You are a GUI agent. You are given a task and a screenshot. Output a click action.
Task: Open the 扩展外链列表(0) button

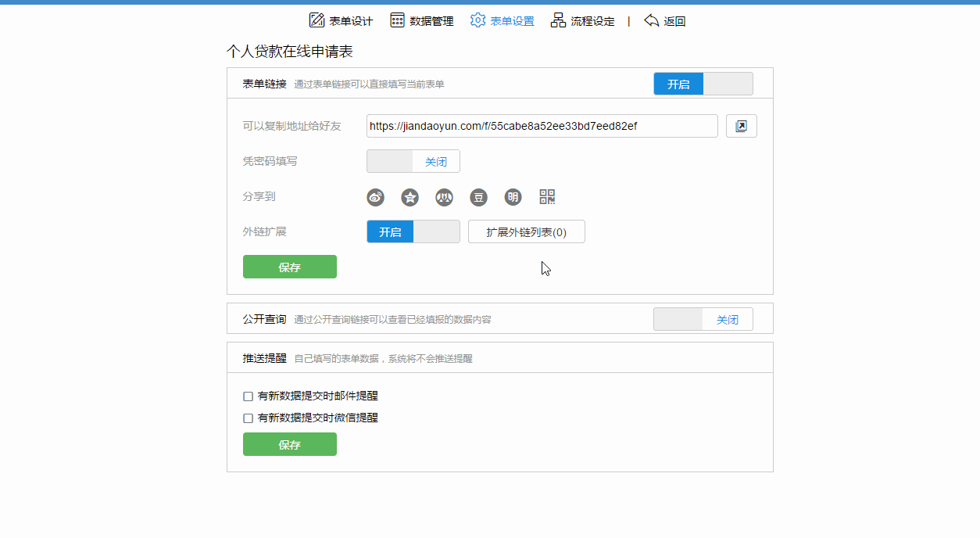pyautogui.click(x=526, y=232)
